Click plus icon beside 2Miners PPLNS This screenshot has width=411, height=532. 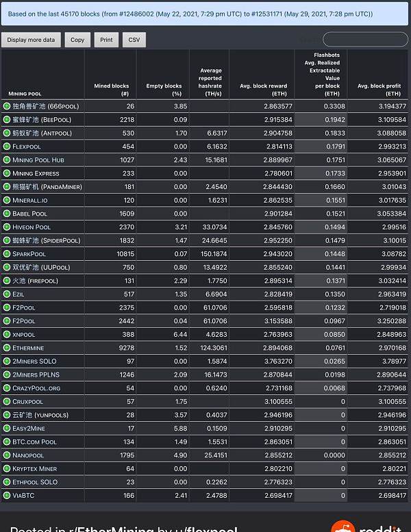click(7, 375)
